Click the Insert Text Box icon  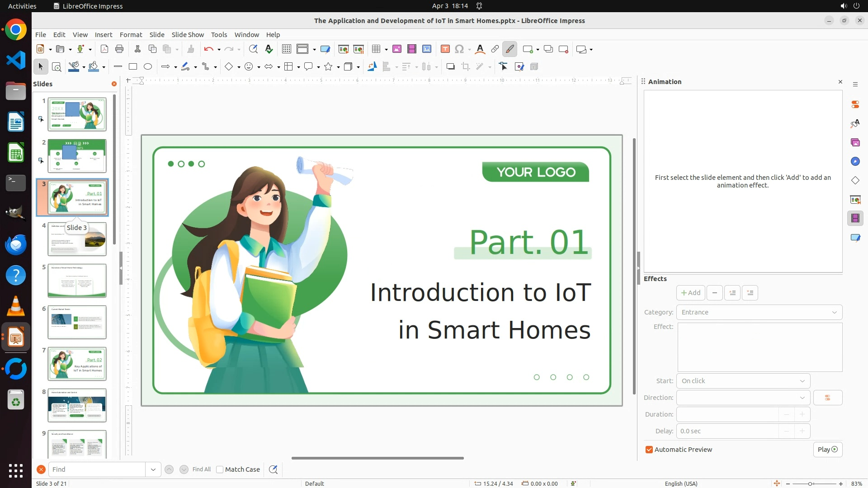point(445,49)
